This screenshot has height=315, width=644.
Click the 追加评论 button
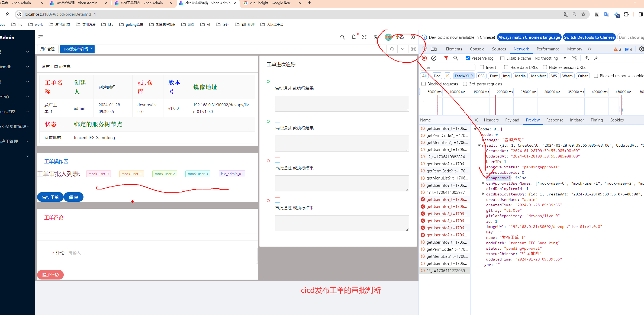pos(50,275)
